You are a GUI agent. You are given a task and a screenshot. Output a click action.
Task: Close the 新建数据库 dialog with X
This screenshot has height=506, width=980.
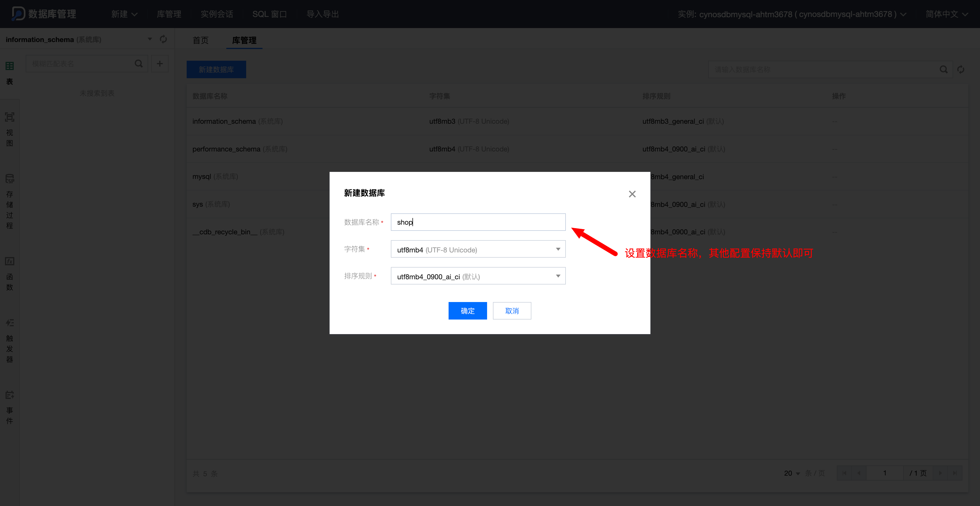point(632,194)
